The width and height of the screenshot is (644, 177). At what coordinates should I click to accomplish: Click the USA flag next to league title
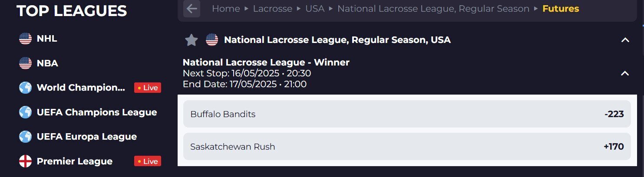tap(212, 40)
